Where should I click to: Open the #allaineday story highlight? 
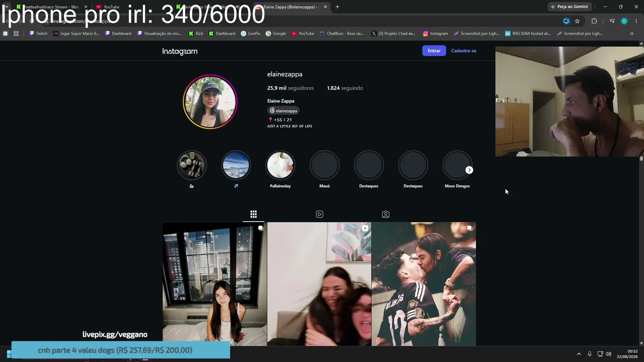pyautogui.click(x=280, y=165)
